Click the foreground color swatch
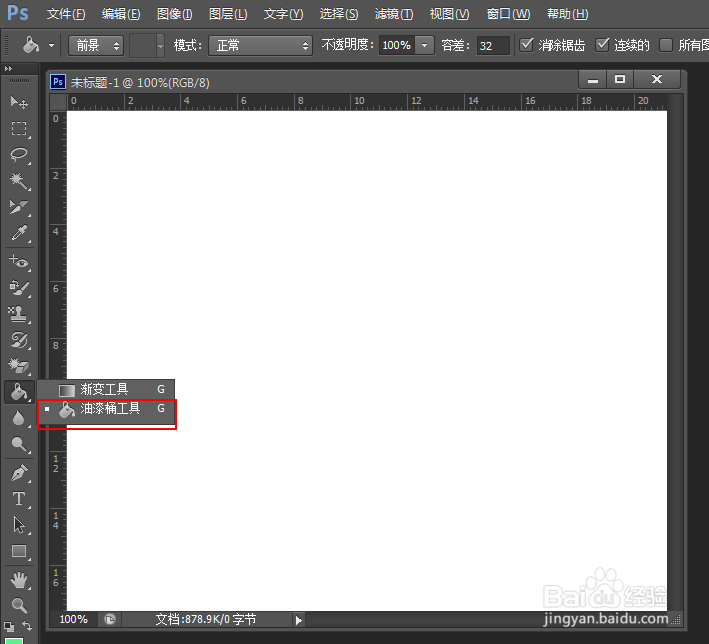 (x=14, y=640)
